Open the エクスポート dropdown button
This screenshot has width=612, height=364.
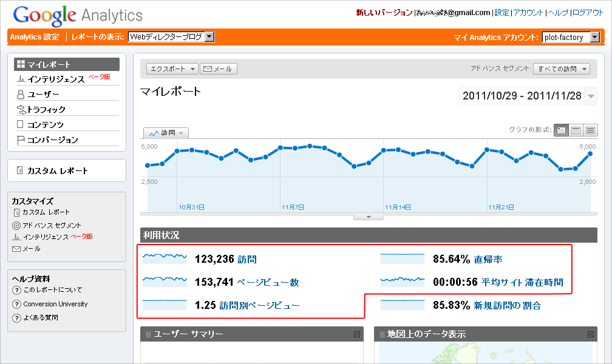172,69
